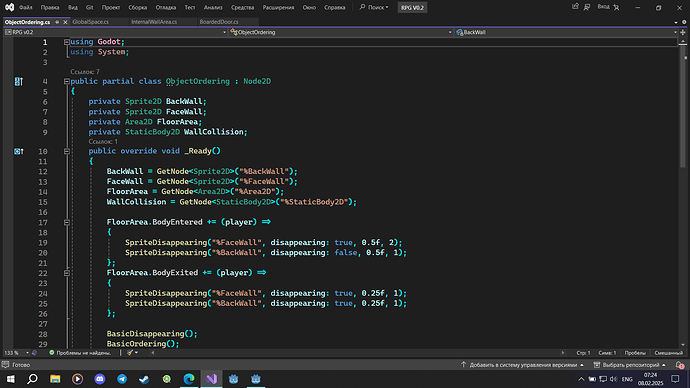Open the ObjectOrdering class navigation dropdown

[341, 32]
